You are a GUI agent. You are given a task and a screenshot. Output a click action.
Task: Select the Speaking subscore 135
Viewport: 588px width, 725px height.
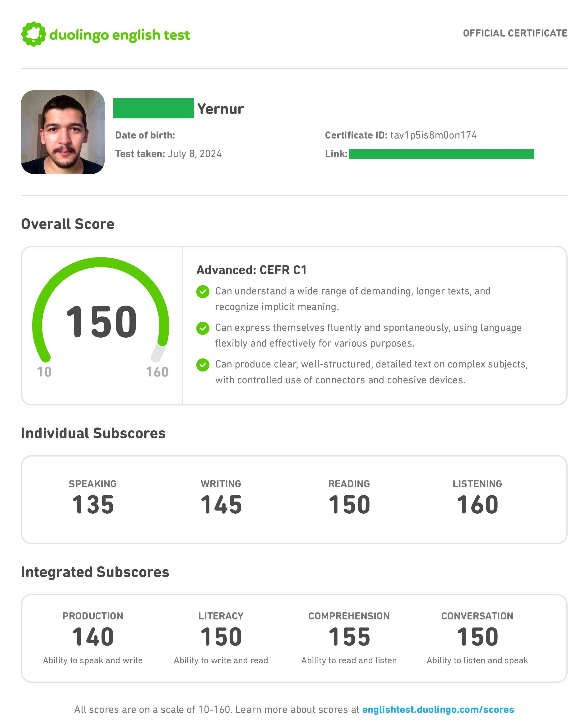coord(93,505)
